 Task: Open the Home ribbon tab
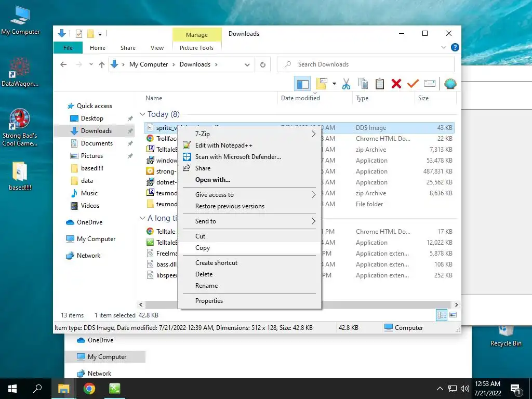[x=98, y=48]
